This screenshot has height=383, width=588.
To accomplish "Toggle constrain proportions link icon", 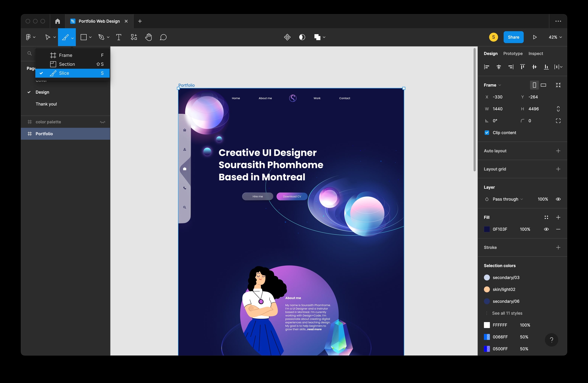I will 558,109.
